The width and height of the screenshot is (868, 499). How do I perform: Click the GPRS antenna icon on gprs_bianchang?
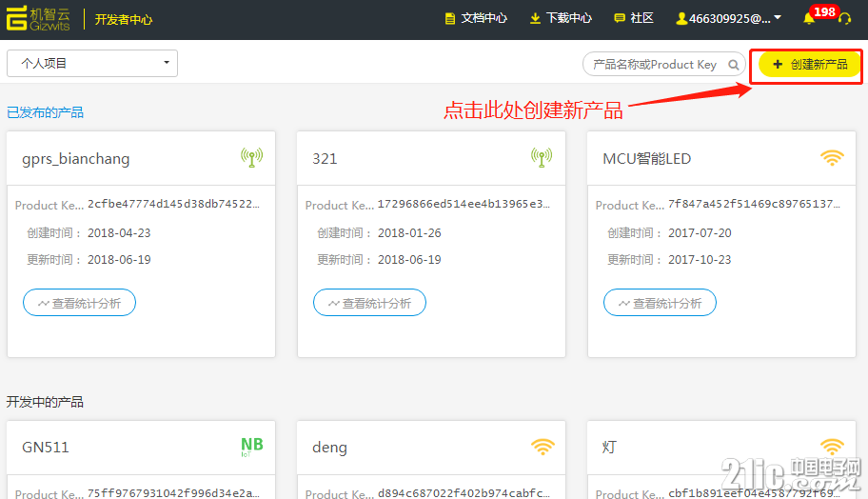tap(252, 158)
